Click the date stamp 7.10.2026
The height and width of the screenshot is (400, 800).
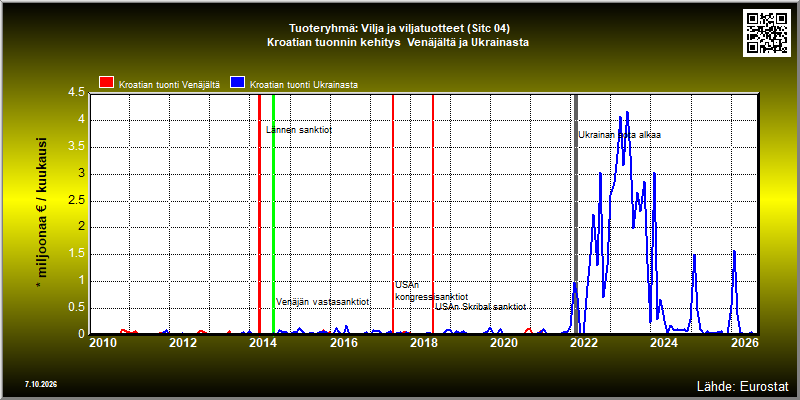pos(41,384)
